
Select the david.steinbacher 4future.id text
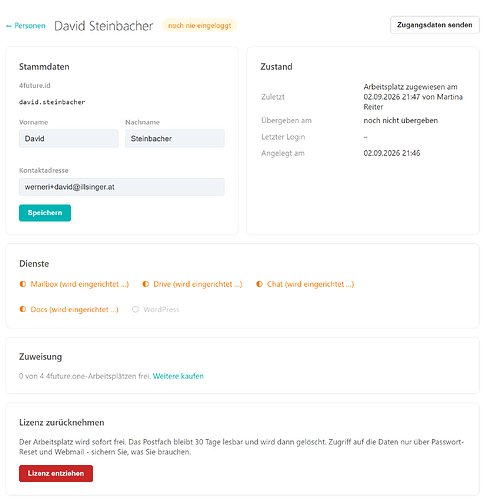pos(52,102)
